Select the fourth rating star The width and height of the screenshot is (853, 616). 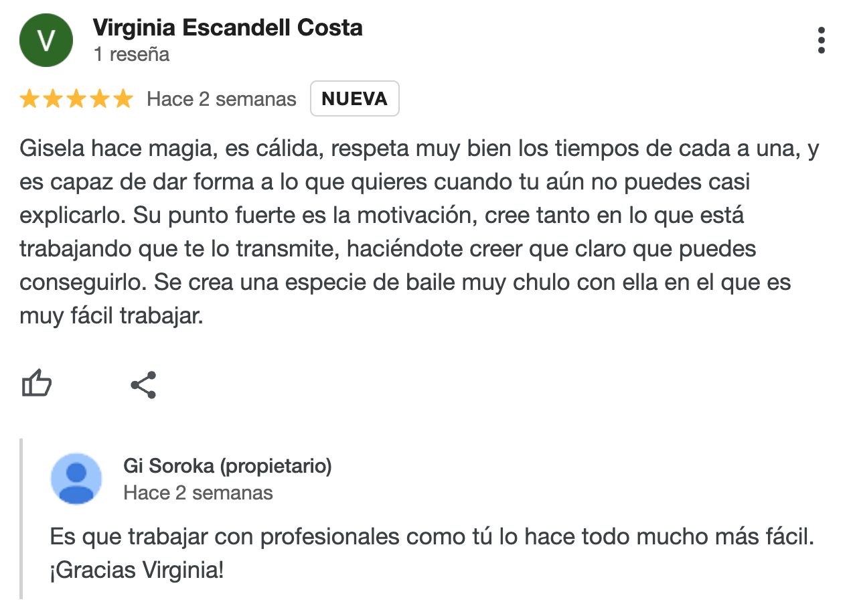tap(100, 99)
